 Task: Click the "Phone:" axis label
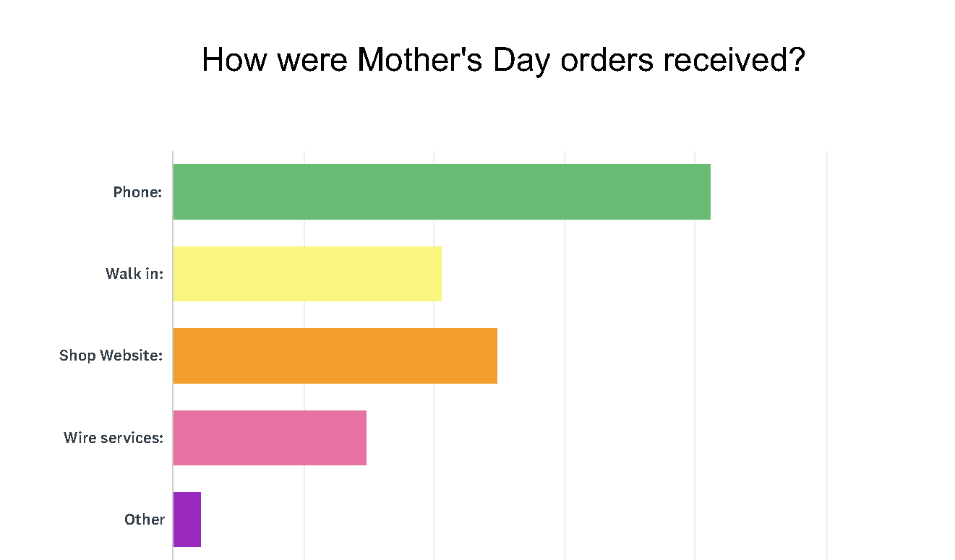(x=137, y=192)
